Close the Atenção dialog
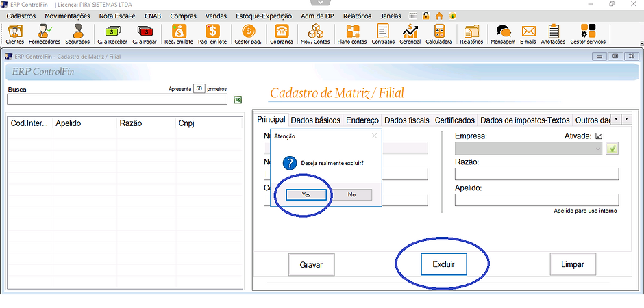This screenshot has width=644, height=308. click(x=374, y=136)
